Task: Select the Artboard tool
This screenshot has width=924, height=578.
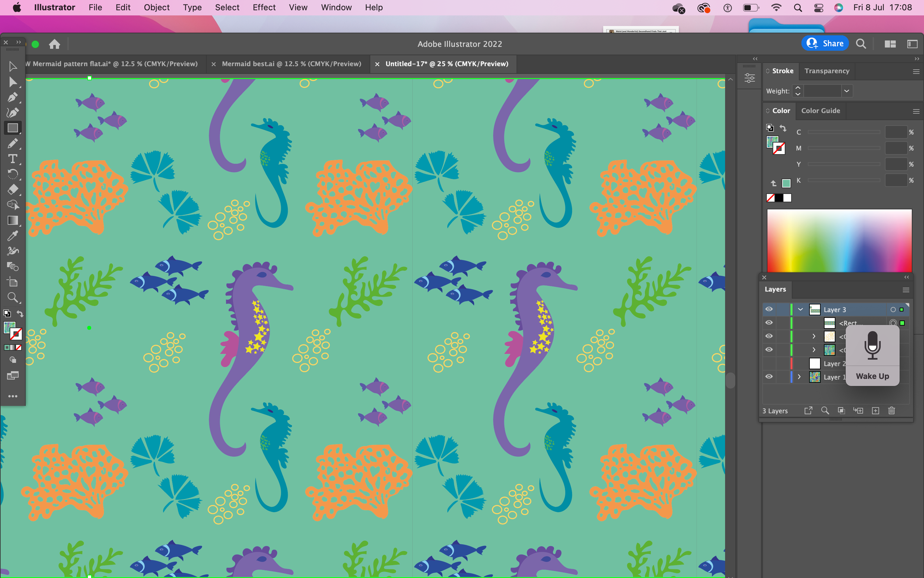Action: [13, 282]
